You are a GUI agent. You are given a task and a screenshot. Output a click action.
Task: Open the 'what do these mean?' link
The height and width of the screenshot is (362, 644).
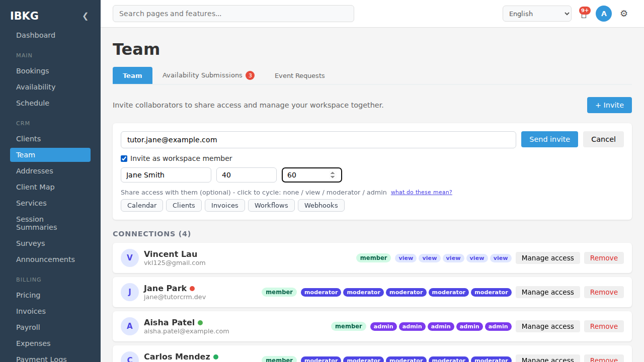[x=422, y=192]
